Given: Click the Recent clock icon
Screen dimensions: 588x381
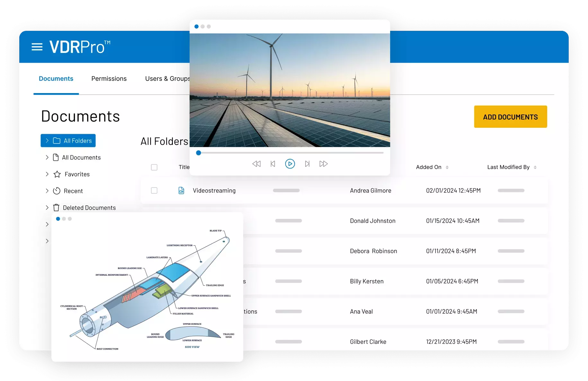Looking at the screenshot, I should (57, 191).
